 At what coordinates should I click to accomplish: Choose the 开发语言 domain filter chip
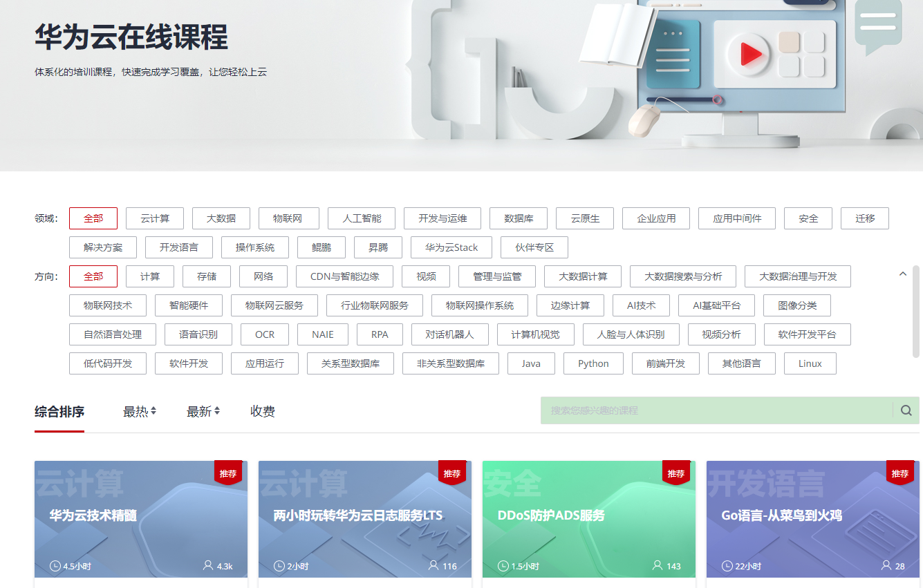(x=179, y=247)
